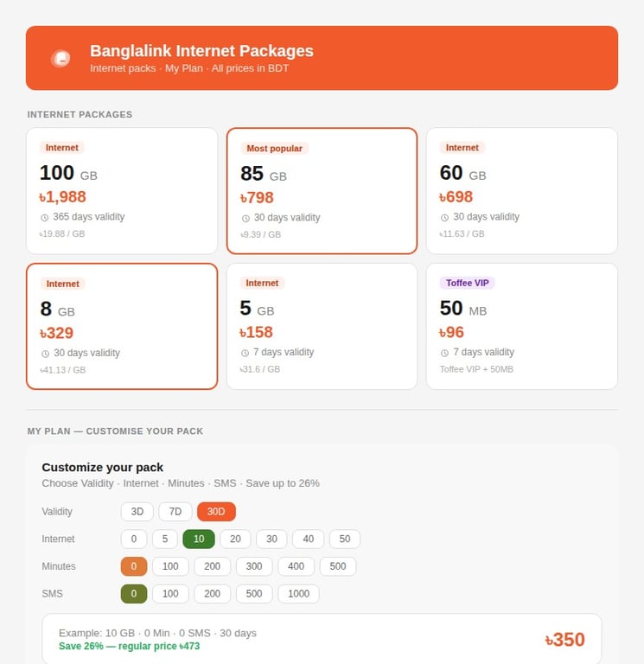Screen dimensions: 644x664
Task: Select 200 in the SMS row
Action: point(212,594)
